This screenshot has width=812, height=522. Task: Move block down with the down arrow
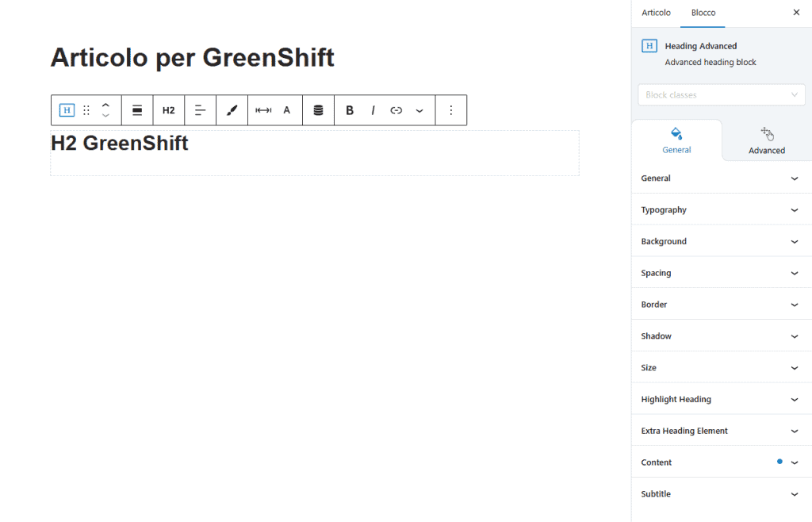point(105,116)
